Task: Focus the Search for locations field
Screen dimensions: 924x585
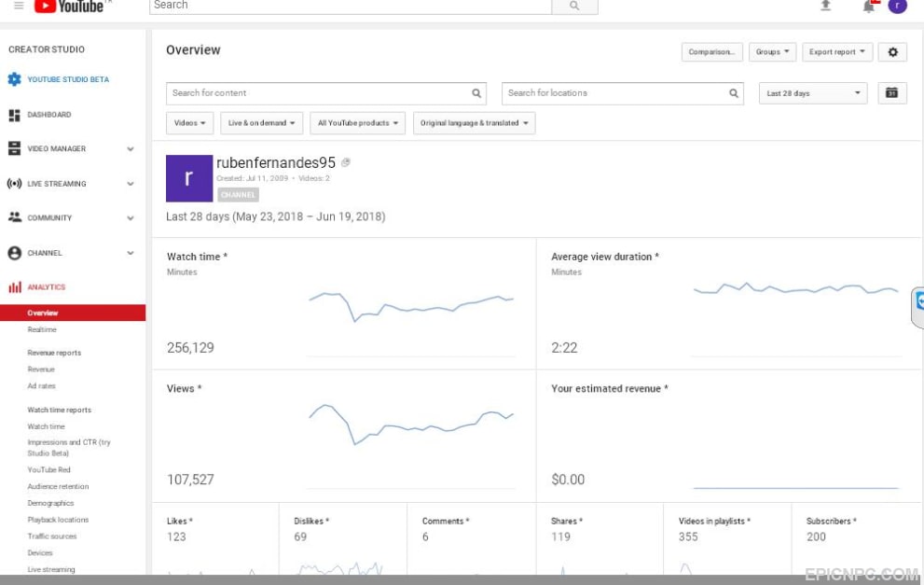Action: 622,93
